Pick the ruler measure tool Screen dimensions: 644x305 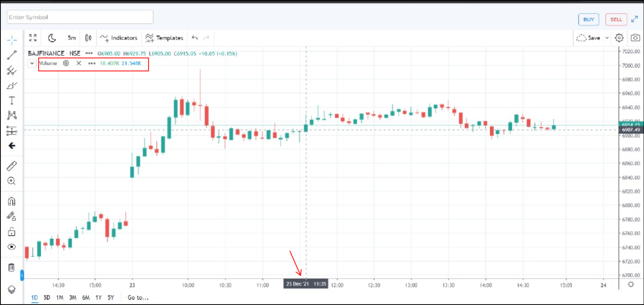(x=12, y=166)
